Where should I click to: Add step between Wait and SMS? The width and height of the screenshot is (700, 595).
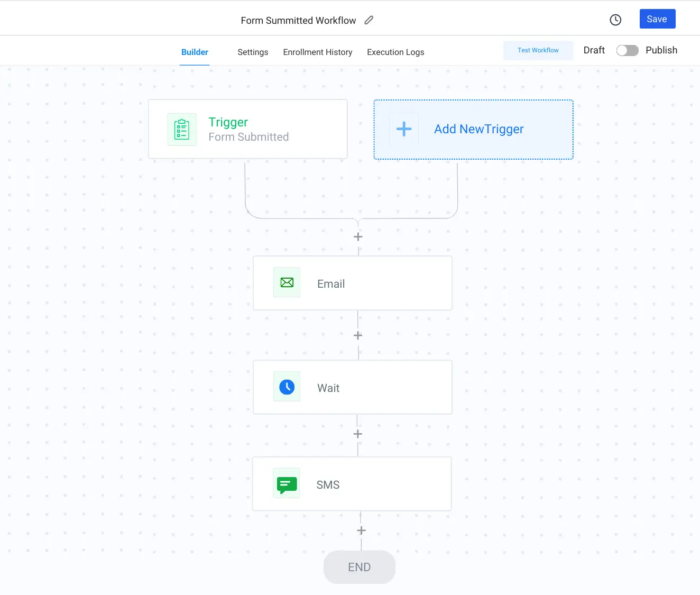click(358, 434)
